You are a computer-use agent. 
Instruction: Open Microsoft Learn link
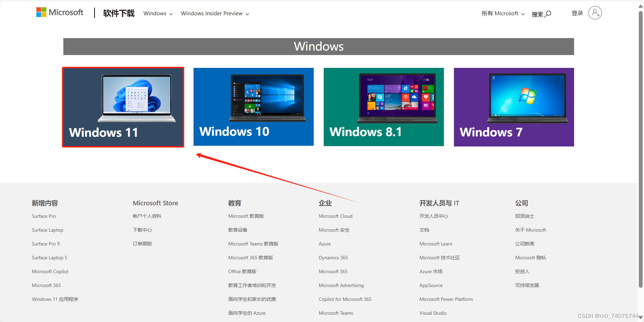[x=436, y=244]
